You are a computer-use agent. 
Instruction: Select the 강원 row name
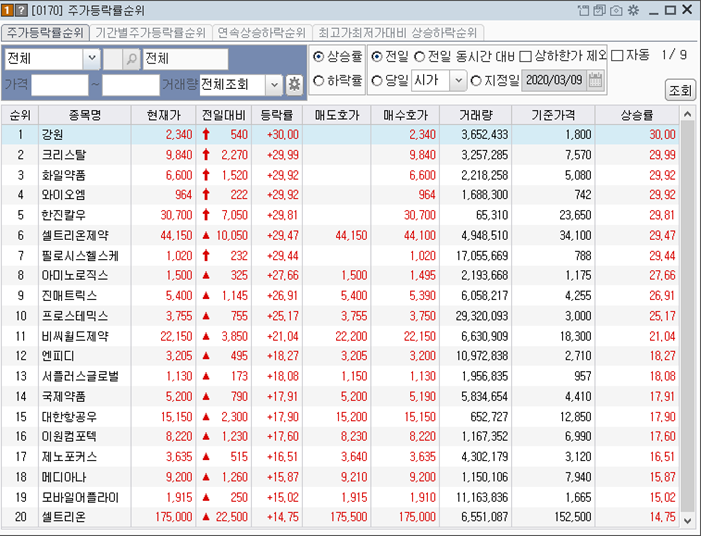tap(52, 135)
